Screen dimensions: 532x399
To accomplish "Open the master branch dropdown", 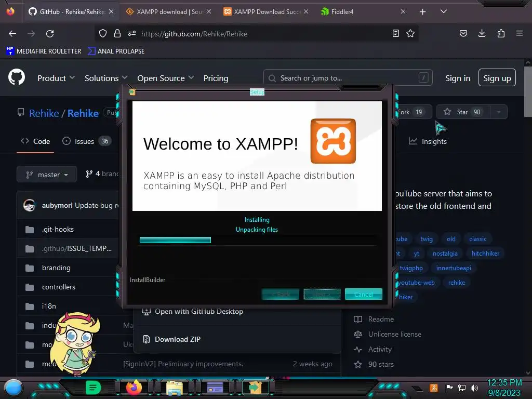I will (x=47, y=175).
